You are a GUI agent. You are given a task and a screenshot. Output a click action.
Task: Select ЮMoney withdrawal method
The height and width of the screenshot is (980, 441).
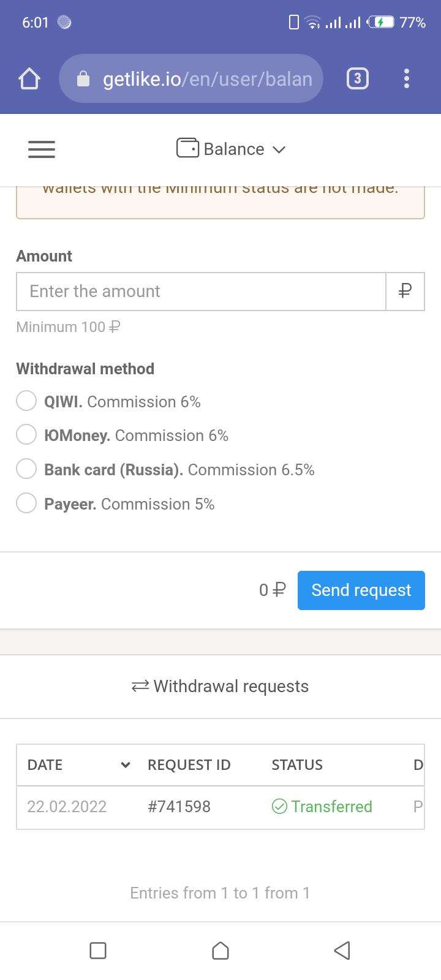tap(26, 435)
